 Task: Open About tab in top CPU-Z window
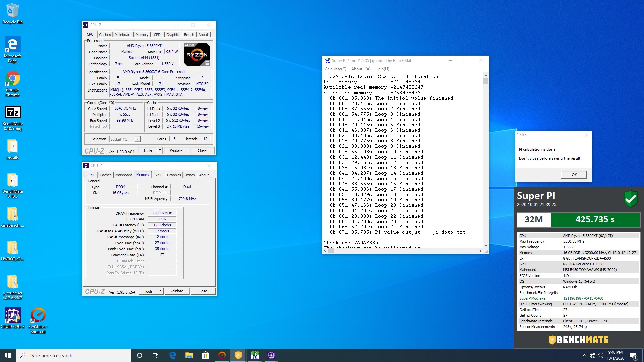[x=203, y=35]
